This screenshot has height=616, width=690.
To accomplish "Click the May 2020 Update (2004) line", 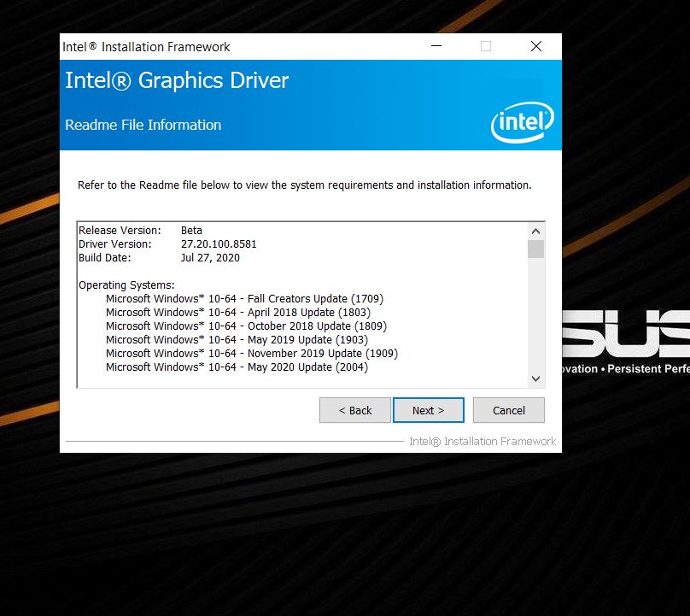I will [x=237, y=367].
